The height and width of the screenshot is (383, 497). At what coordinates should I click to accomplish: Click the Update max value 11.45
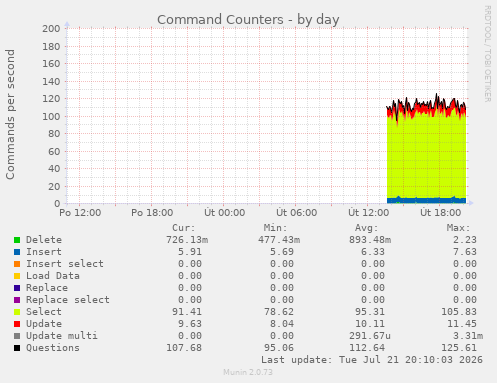[x=462, y=324]
